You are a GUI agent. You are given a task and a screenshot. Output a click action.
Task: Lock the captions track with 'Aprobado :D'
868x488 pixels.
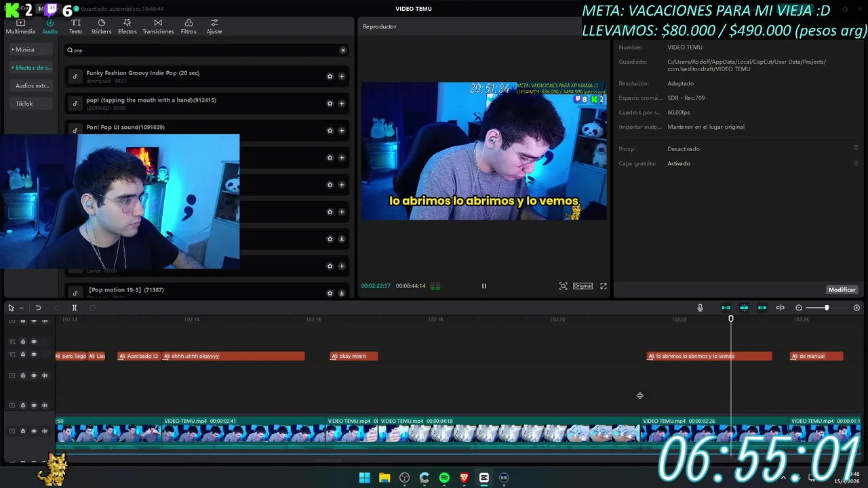(22, 354)
